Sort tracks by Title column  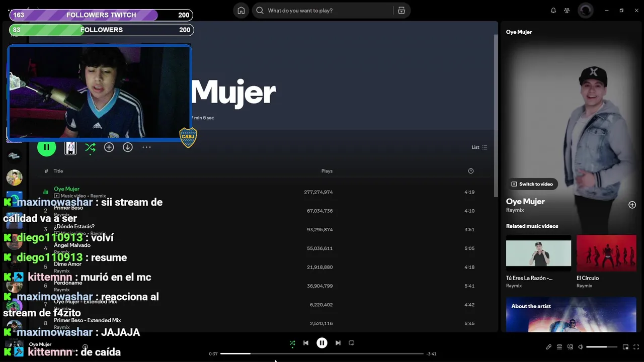58,171
